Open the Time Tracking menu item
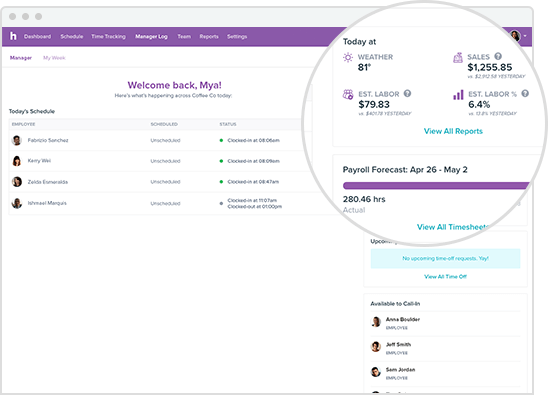This screenshot has height=395, width=548. pos(108,36)
